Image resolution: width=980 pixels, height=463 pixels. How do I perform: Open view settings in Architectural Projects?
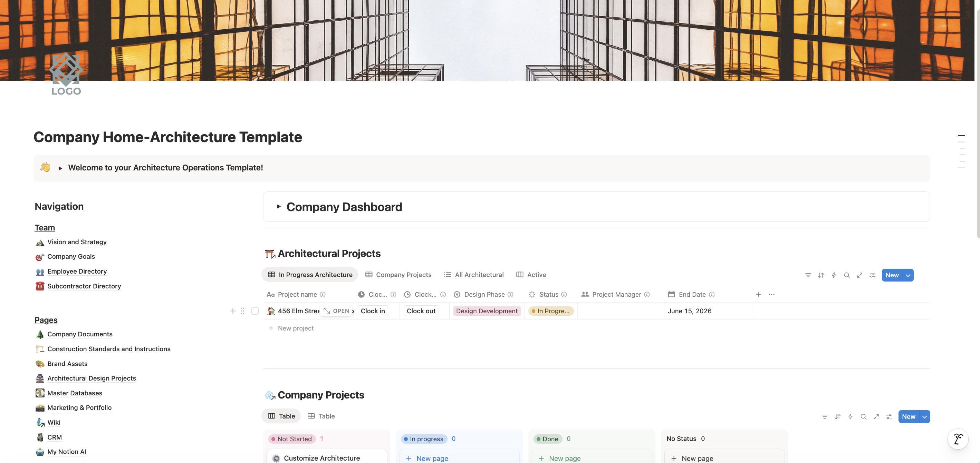pyautogui.click(x=872, y=275)
